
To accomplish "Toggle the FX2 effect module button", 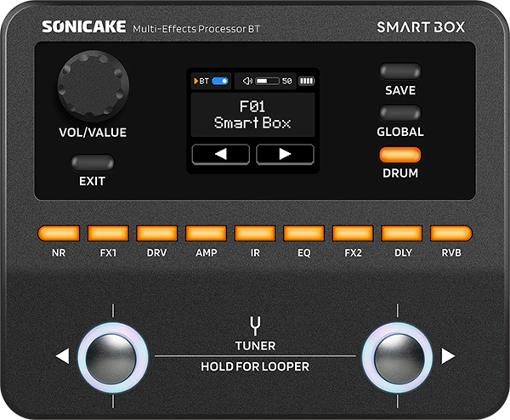I will tap(353, 233).
